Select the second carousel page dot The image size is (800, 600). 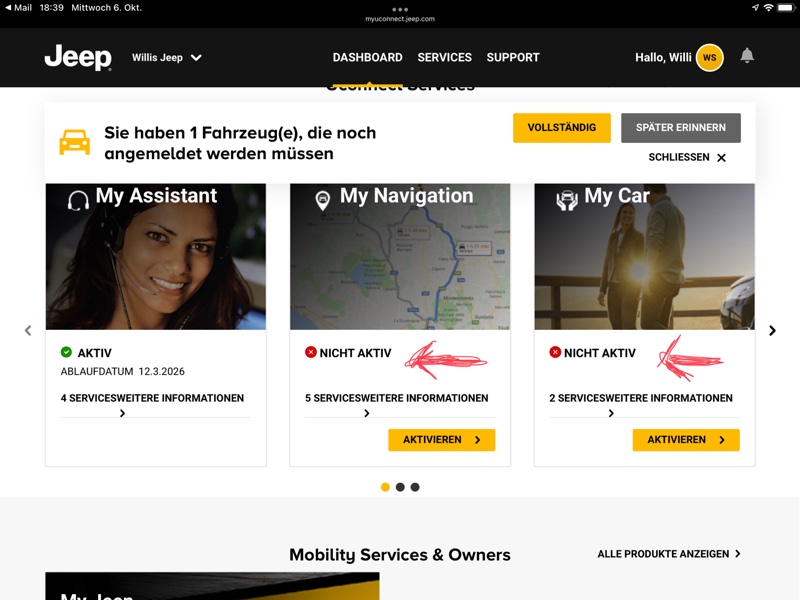400,487
